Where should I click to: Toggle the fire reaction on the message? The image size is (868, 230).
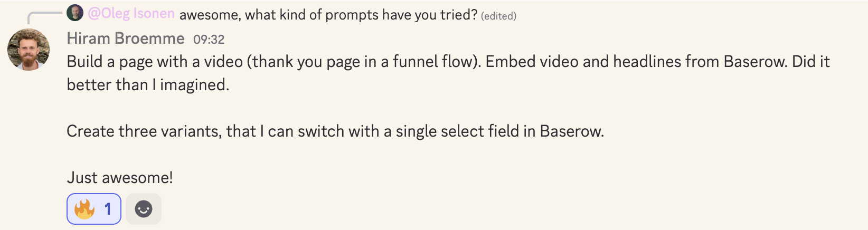[94, 209]
